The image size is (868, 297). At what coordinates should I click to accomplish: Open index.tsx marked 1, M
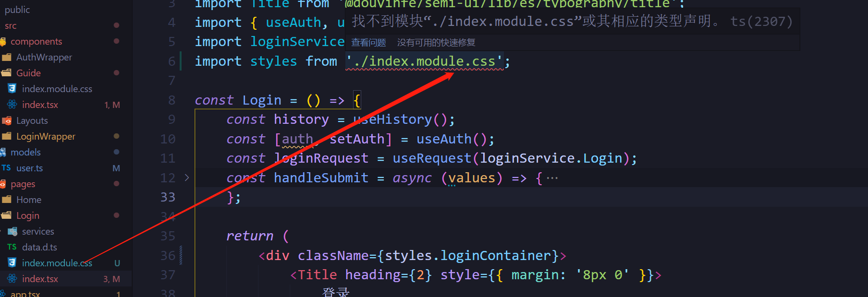(40, 105)
